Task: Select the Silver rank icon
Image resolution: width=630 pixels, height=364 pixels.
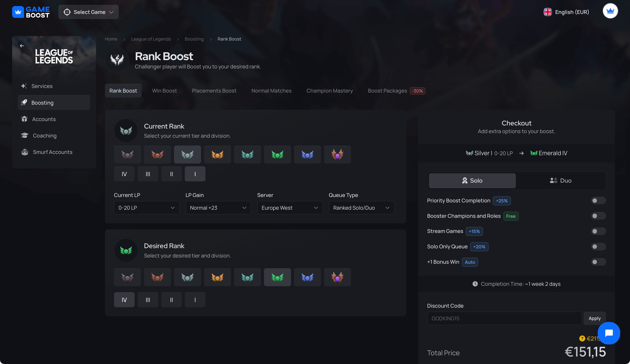Action: pos(187,154)
